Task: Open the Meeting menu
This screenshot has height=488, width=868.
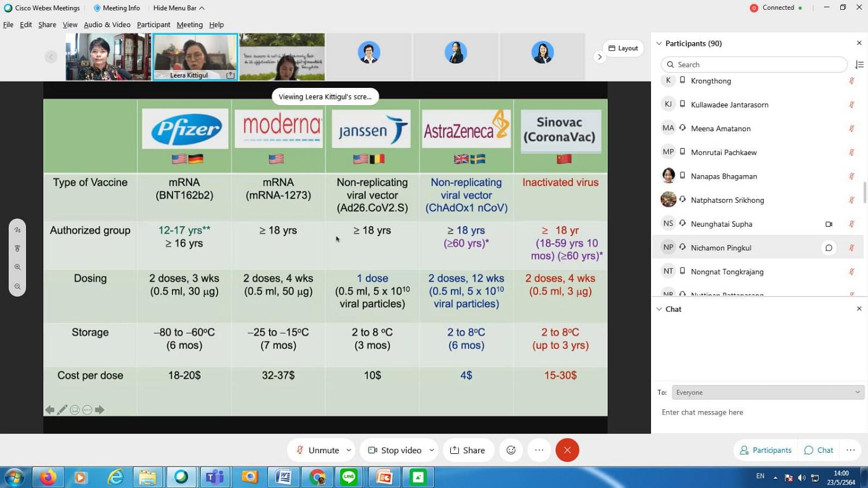Action: (190, 25)
